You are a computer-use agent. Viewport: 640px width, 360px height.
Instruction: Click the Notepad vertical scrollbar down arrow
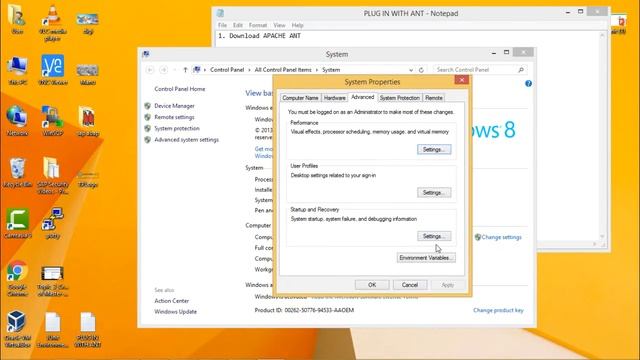click(602, 236)
